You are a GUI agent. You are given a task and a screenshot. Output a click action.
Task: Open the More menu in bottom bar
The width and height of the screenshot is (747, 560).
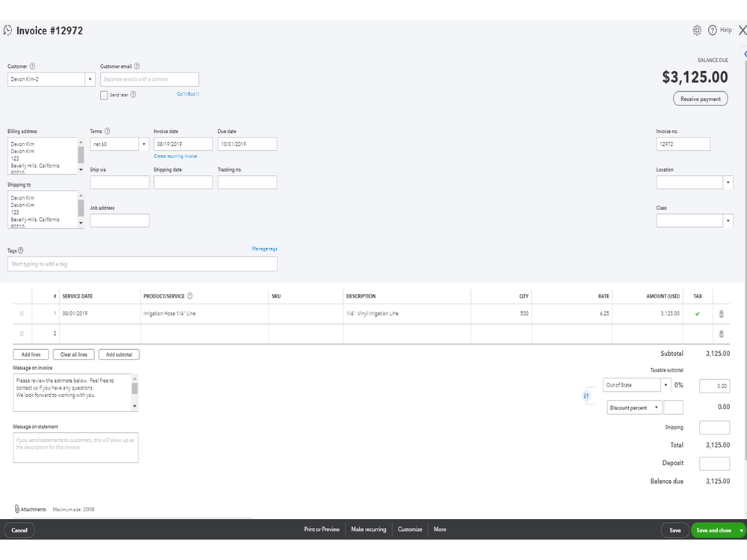click(x=440, y=529)
